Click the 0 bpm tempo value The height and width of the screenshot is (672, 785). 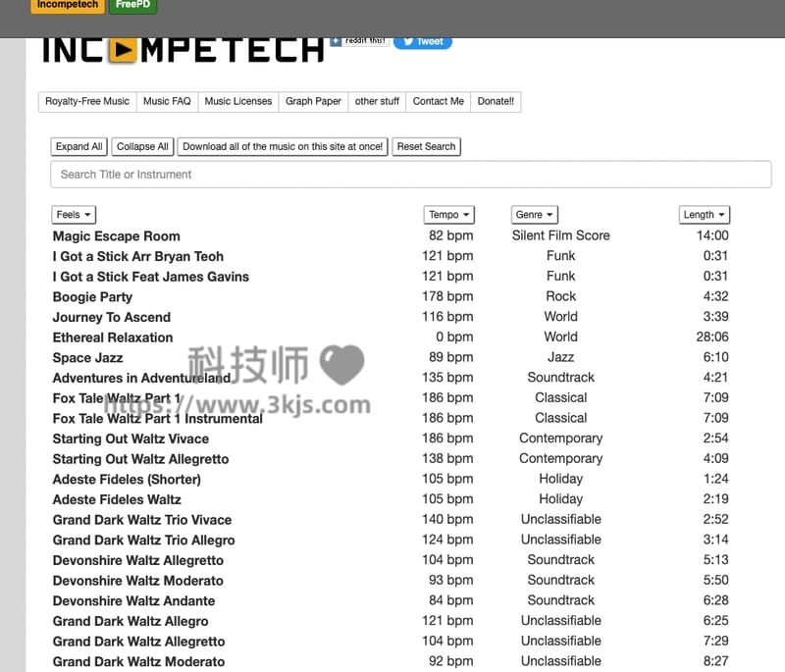click(x=454, y=336)
